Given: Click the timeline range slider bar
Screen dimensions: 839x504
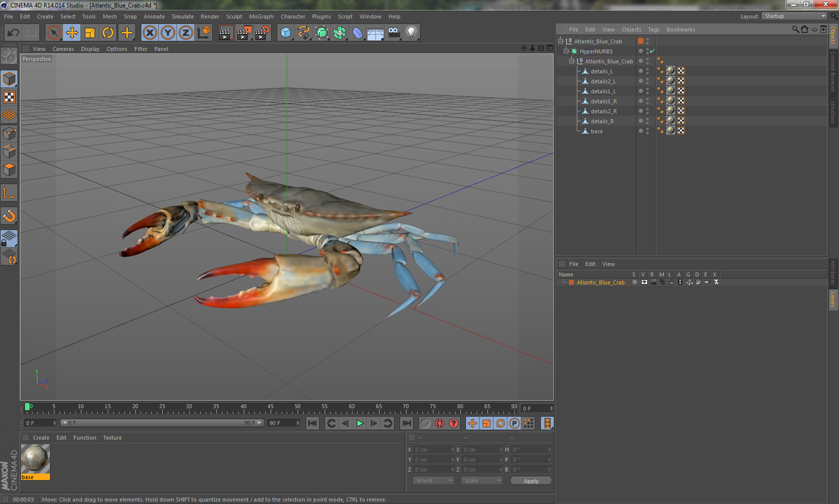Looking at the screenshot, I should coord(162,423).
